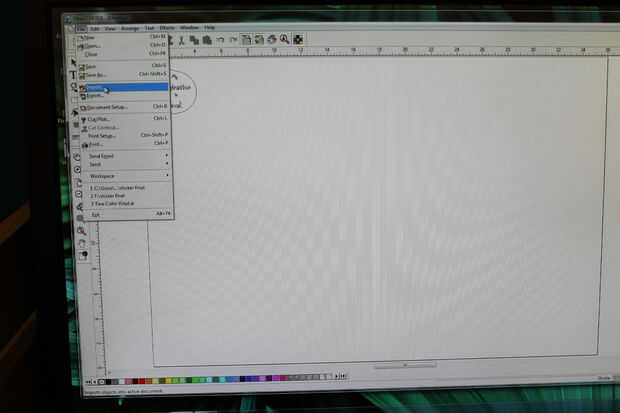This screenshot has width=620, height=413.
Task: Choose Cut/Plot... from the File menu
Action: 125,119
